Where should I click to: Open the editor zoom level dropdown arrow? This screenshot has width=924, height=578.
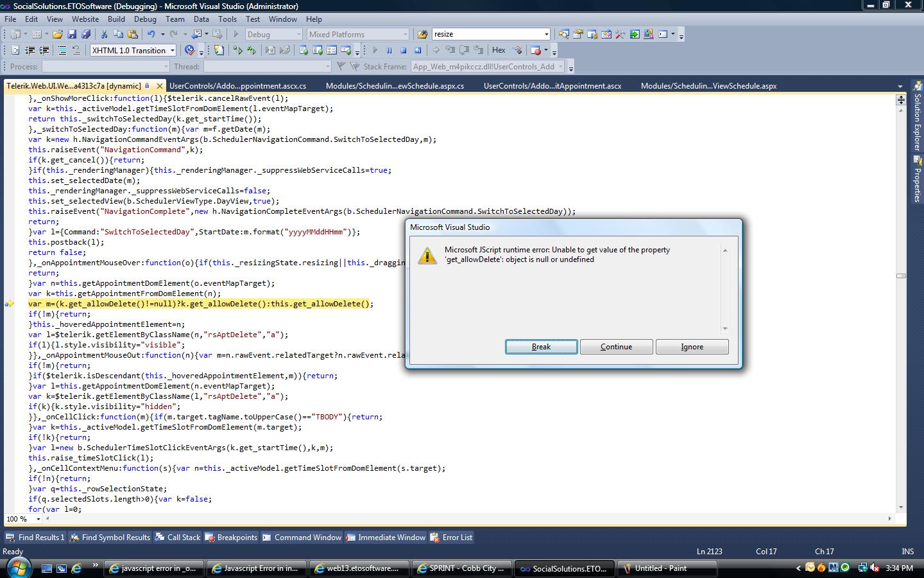point(38,519)
